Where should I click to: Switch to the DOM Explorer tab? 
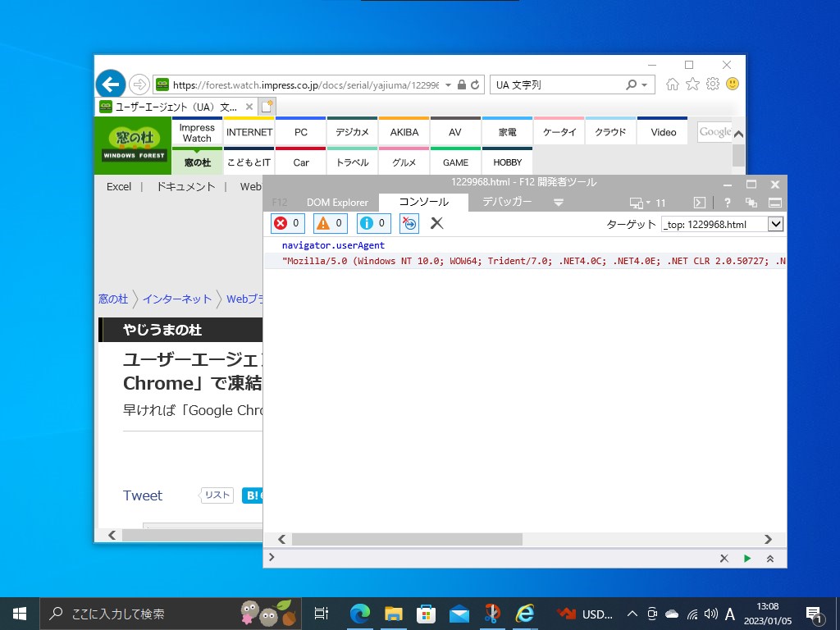[338, 203]
